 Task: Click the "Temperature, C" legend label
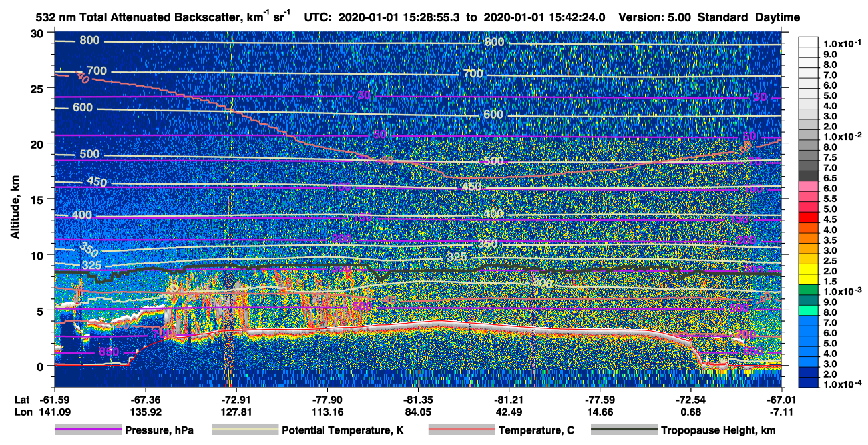point(536,431)
